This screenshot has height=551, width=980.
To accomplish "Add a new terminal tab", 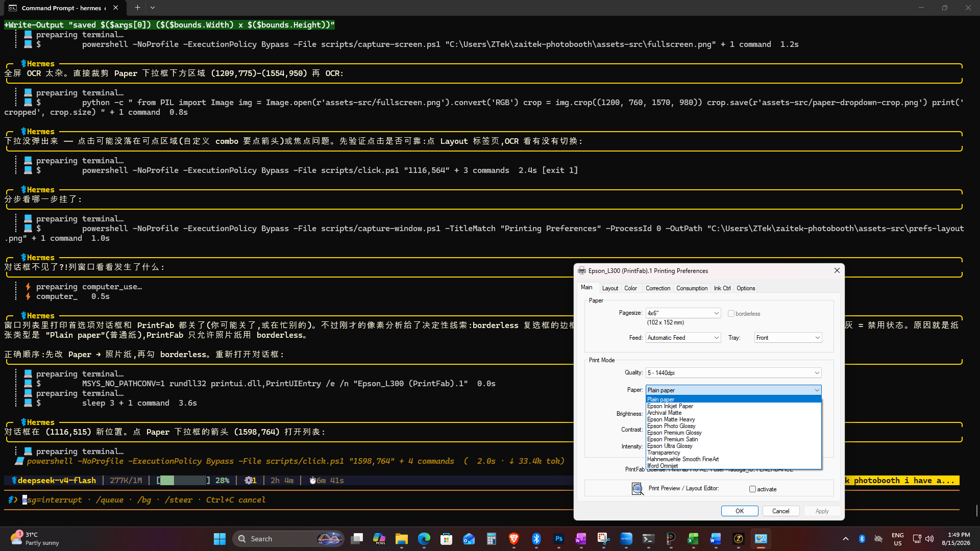I will point(137,8).
